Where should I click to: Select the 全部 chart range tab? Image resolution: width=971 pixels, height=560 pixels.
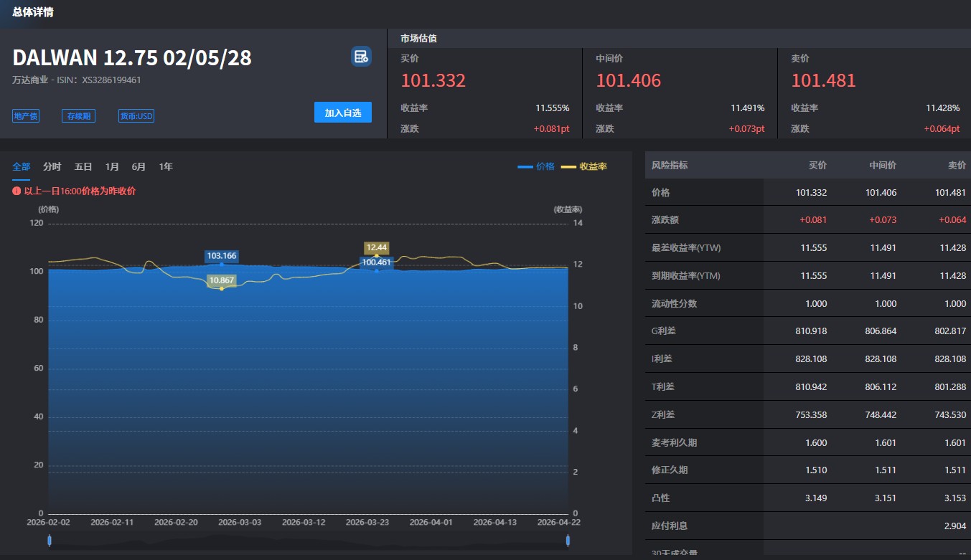[x=21, y=166]
